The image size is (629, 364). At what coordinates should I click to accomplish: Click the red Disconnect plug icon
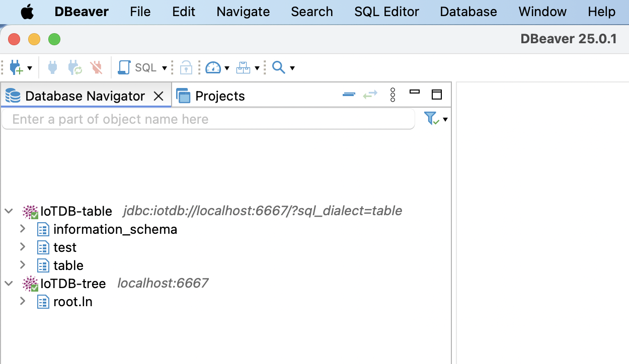(x=96, y=67)
